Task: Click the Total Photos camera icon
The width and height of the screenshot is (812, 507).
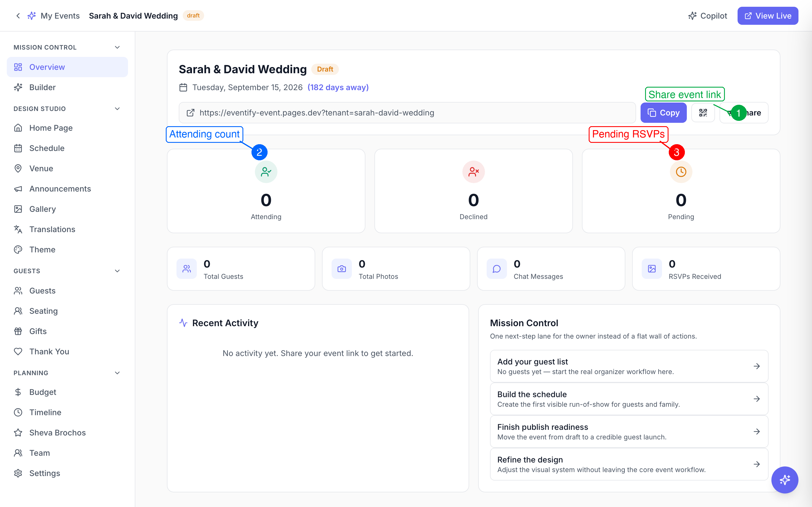Action: (x=342, y=269)
